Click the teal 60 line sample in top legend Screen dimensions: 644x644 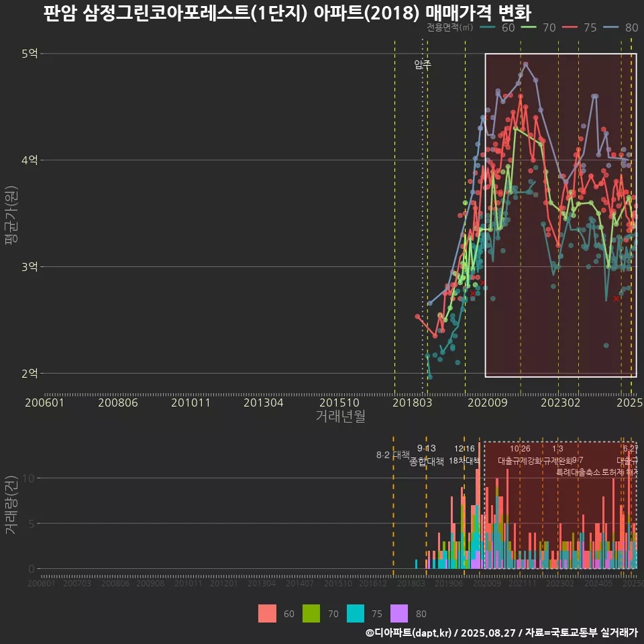pyautogui.click(x=487, y=28)
